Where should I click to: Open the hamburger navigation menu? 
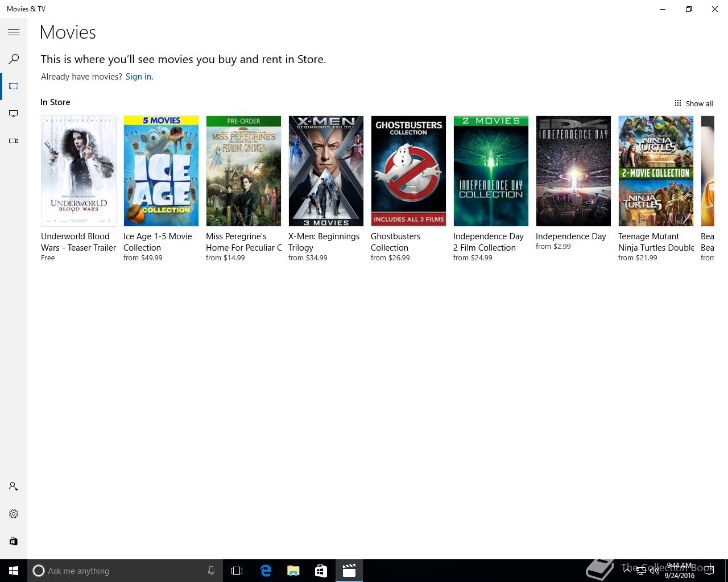(14, 32)
